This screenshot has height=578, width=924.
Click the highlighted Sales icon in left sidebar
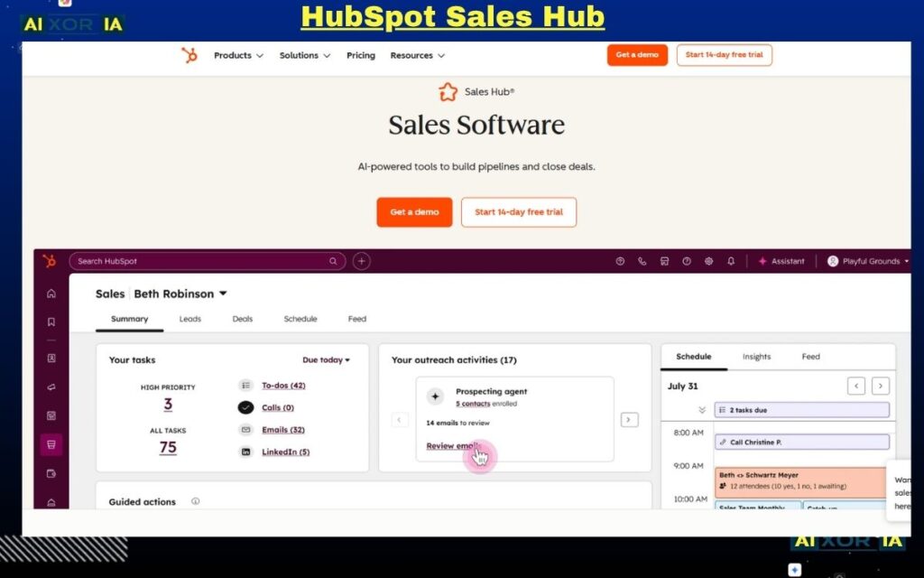click(51, 444)
